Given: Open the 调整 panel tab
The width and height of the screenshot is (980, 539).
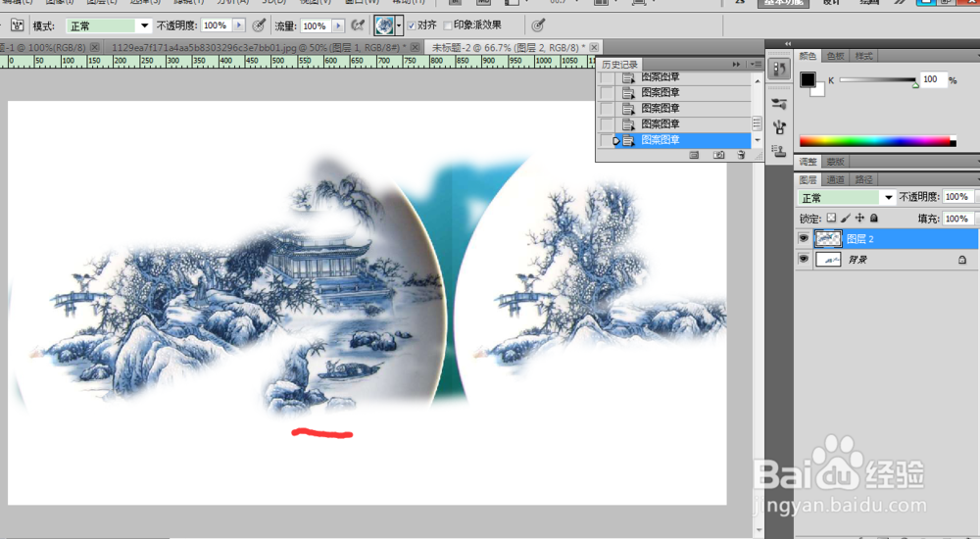Looking at the screenshot, I should tap(808, 162).
